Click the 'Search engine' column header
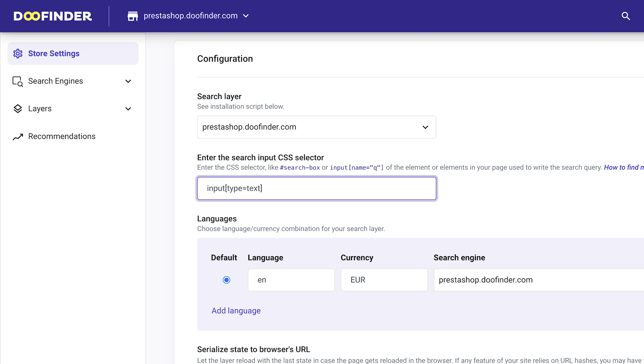The width and height of the screenshot is (644, 364). pos(459,258)
